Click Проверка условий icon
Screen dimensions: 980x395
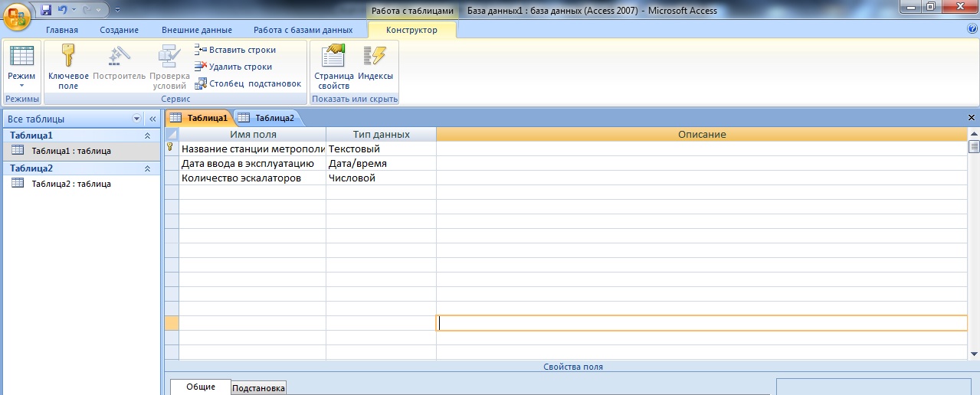pyautogui.click(x=169, y=67)
